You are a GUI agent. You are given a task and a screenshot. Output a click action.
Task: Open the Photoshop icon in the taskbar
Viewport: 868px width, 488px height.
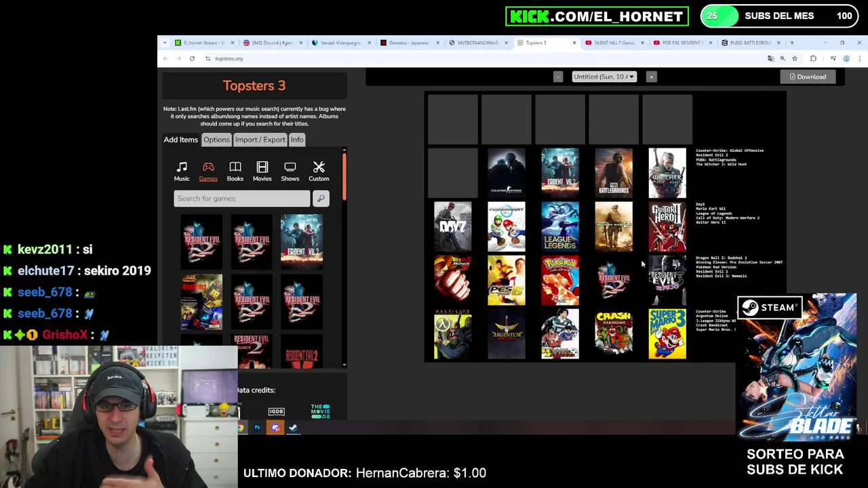(258, 428)
